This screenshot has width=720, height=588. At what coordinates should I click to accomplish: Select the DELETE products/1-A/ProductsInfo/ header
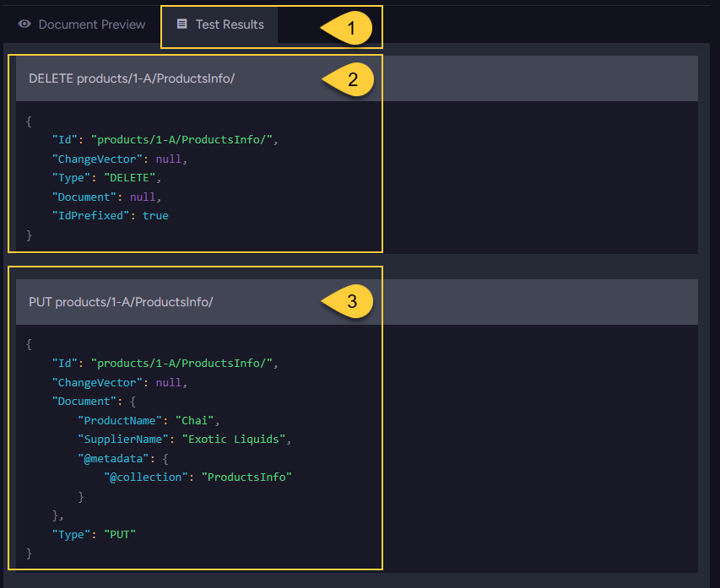[x=357, y=78]
